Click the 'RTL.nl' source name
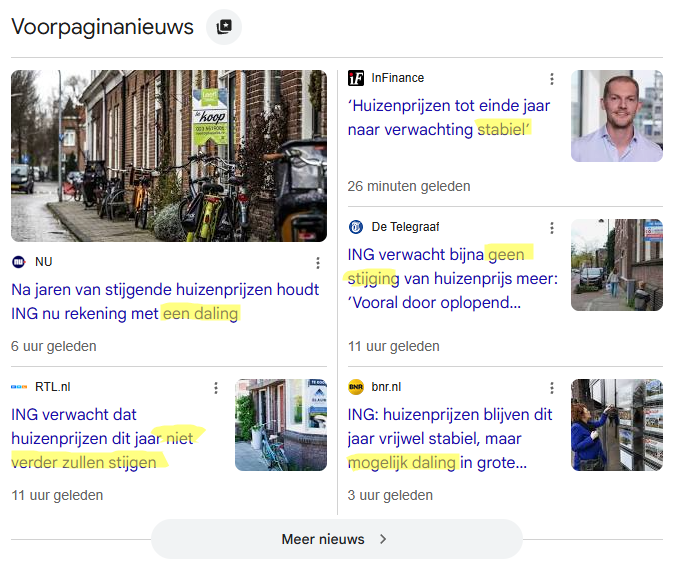 [53, 387]
